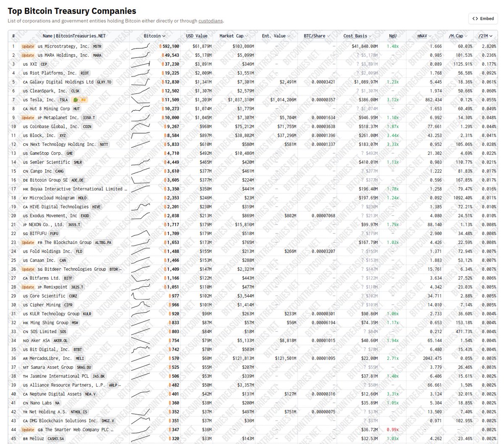Click the GLXY.TO ticker tag
504x444 pixels.
pyautogui.click(x=104, y=82)
